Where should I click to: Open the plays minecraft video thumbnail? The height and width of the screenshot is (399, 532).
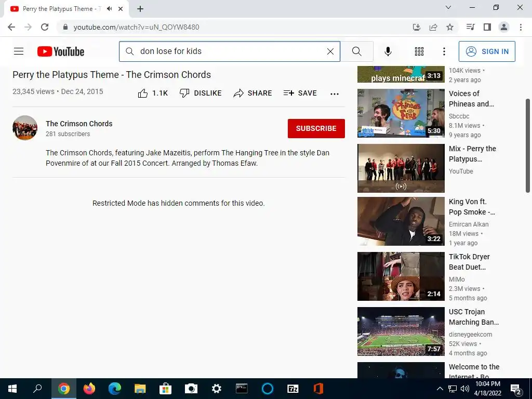tap(401, 74)
